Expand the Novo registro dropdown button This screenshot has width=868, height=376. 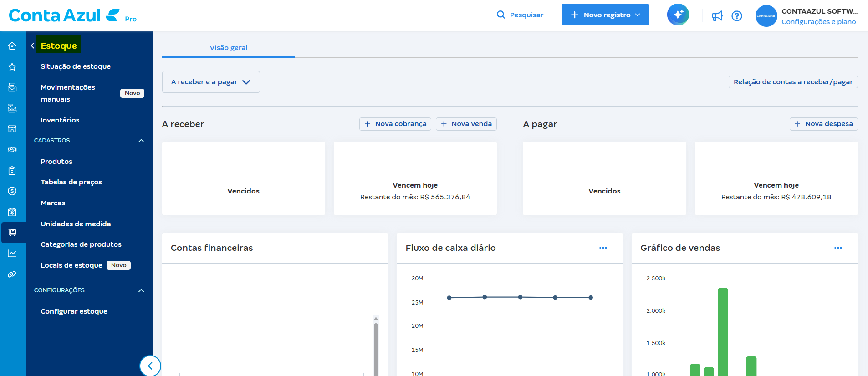click(x=605, y=15)
